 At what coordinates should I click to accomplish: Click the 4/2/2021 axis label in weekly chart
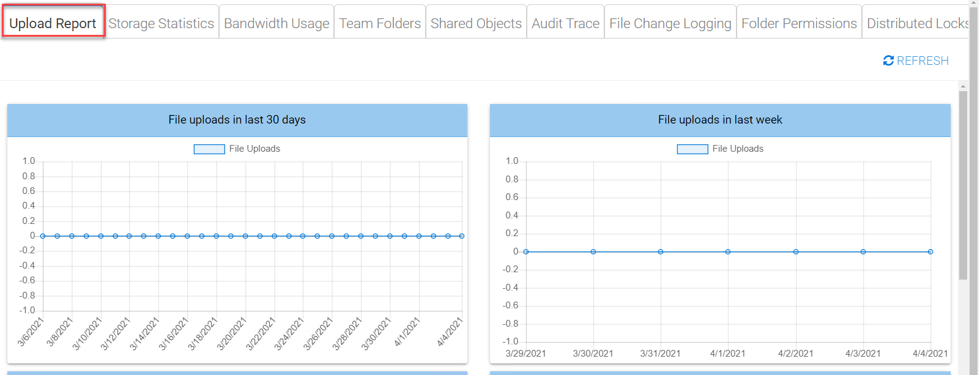coord(795,353)
